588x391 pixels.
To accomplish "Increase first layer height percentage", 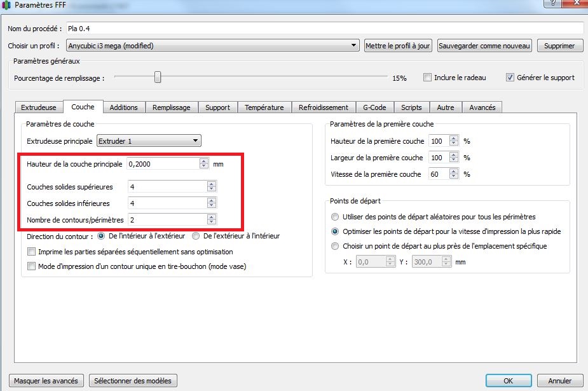I will tap(454, 139).
